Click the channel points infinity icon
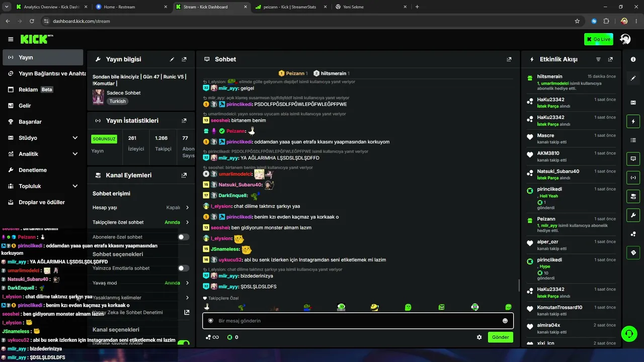 pos(212,337)
